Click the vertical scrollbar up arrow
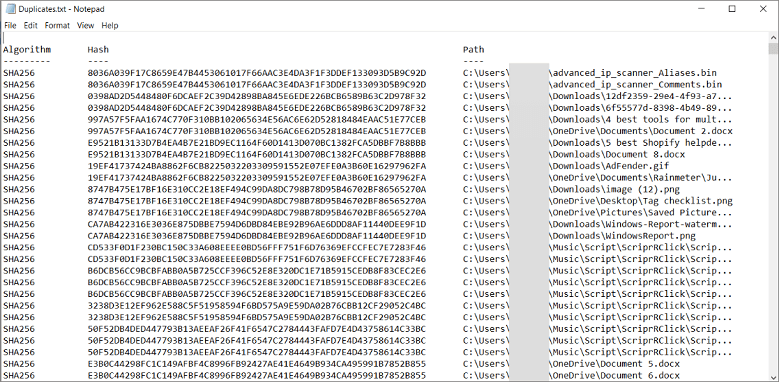 click(773, 37)
